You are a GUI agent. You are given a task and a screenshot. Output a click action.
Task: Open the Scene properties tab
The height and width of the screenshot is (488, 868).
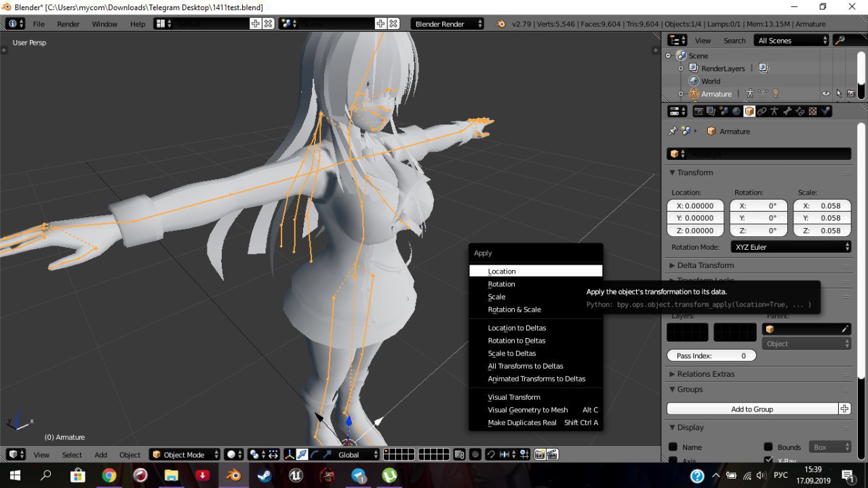click(724, 111)
